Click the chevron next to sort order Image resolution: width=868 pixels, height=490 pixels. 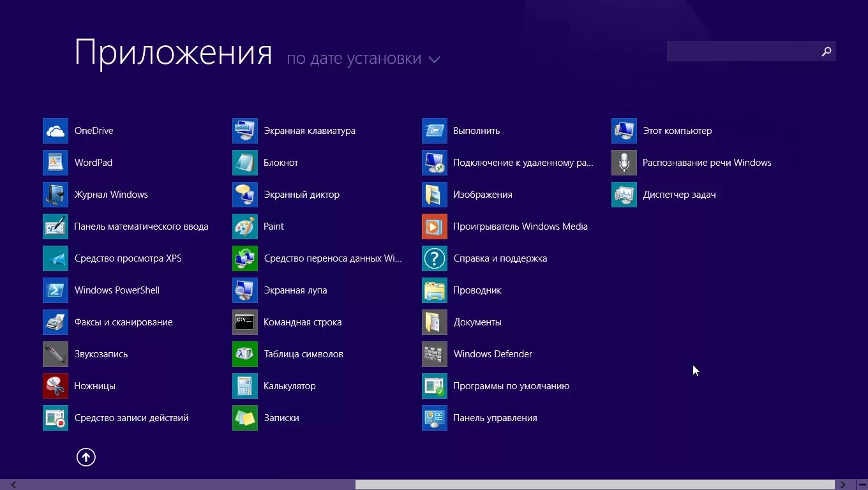tap(434, 59)
